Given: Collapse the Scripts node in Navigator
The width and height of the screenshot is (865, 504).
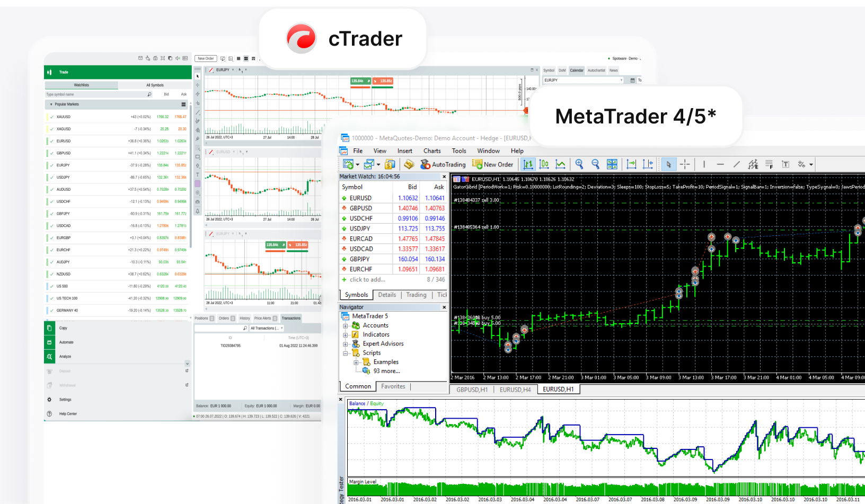Looking at the screenshot, I should (x=345, y=353).
